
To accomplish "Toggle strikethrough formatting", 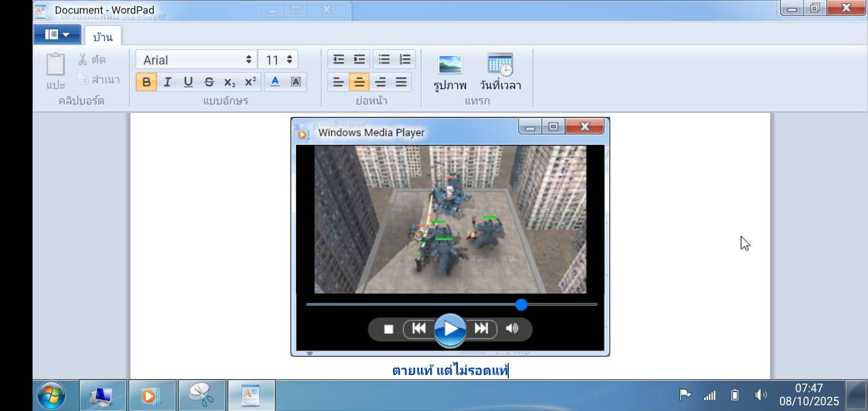I will [209, 82].
